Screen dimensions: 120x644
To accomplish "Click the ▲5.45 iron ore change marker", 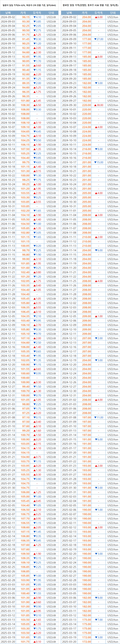I will [37, 101].
